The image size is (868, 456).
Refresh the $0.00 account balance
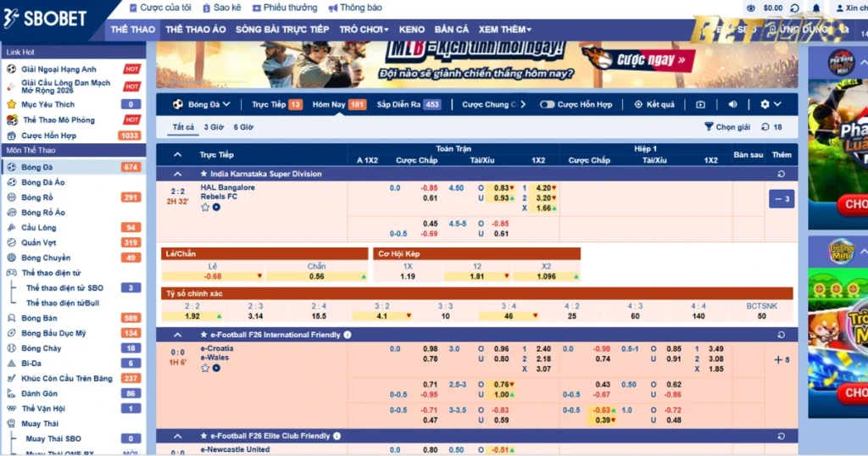[794, 8]
